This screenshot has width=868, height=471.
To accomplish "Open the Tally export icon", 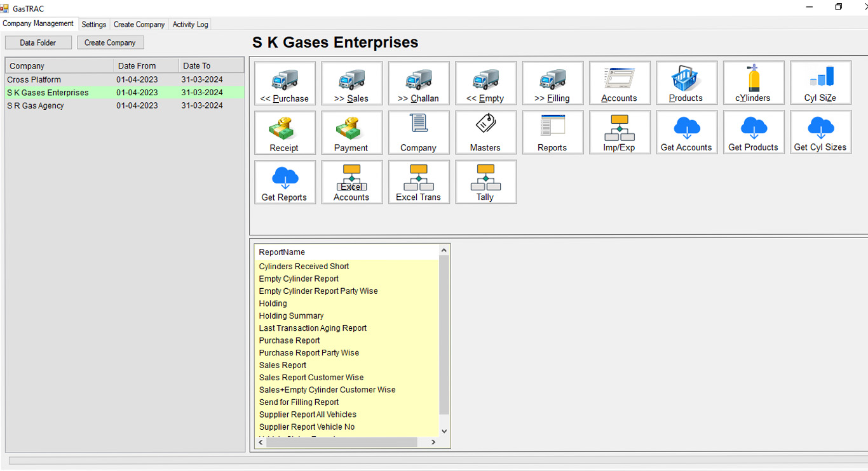I will coord(486,182).
